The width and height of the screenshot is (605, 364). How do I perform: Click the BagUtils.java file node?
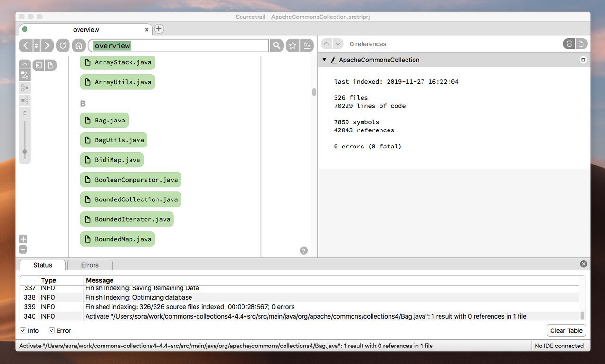click(113, 140)
